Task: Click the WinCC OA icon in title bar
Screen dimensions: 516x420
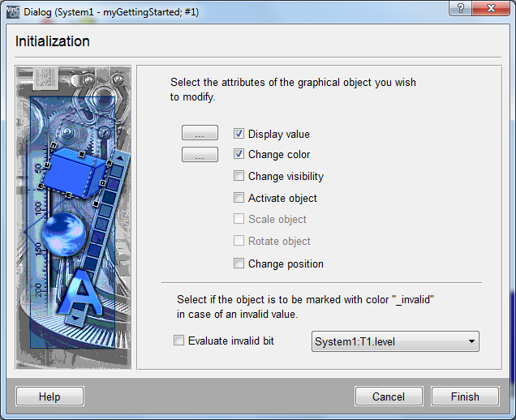Action: click(x=12, y=11)
